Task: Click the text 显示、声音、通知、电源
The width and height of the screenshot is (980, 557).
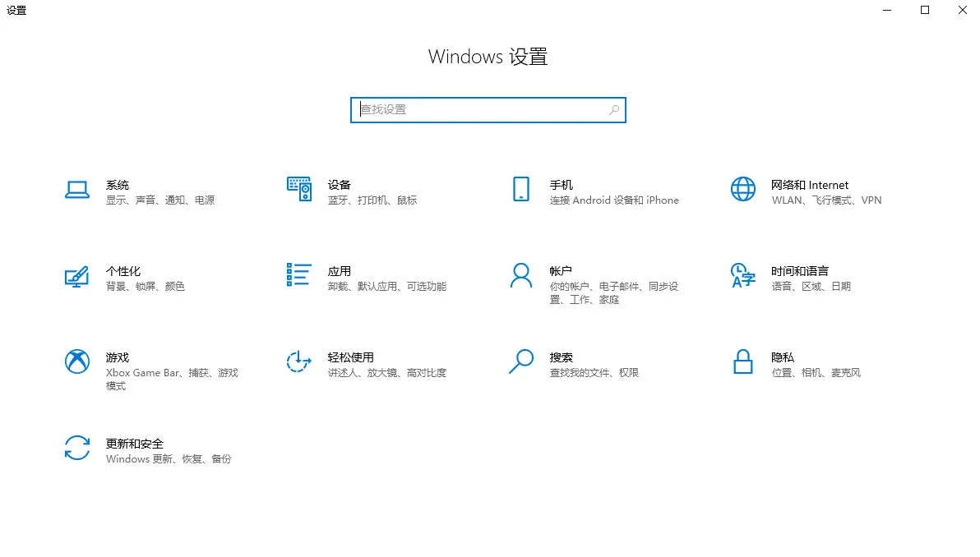Action: (160, 200)
